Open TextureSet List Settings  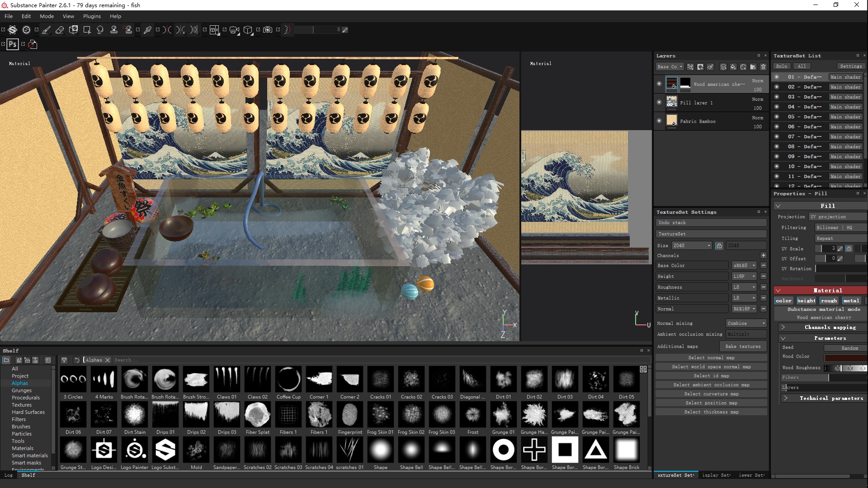851,66
